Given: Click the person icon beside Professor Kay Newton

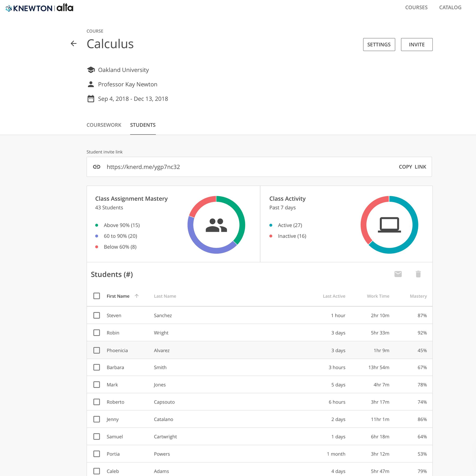Looking at the screenshot, I should point(91,84).
